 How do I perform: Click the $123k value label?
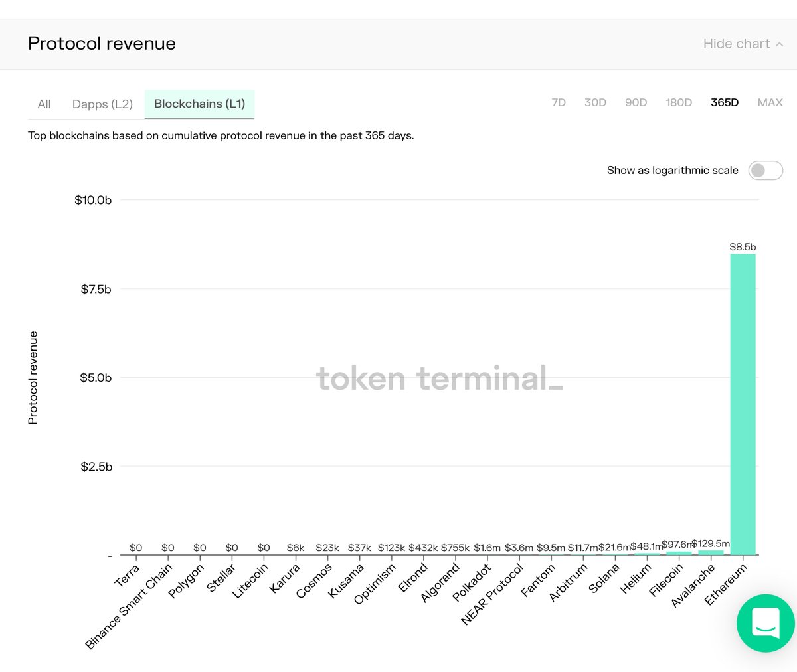[x=391, y=548]
